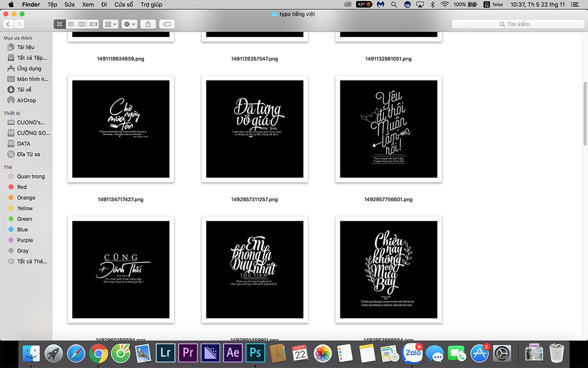Click the Edit Tags toolbar button
The height and width of the screenshot is (368, 588).
click(167, 24)
